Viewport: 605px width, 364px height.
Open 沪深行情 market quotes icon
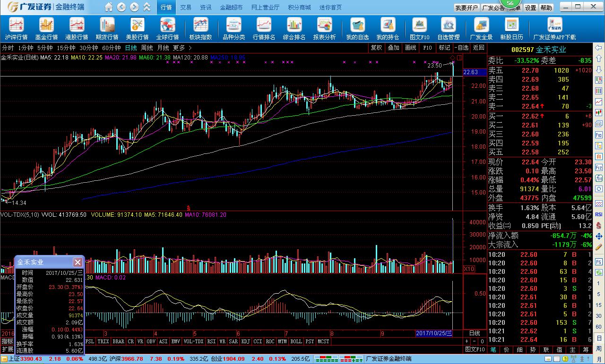point(16,29)
